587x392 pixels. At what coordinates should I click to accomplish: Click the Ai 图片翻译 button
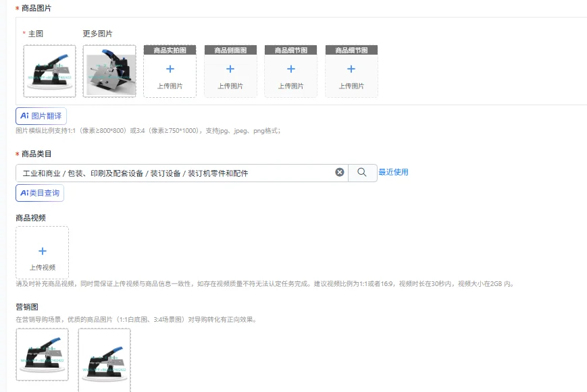tap(41, 116)
